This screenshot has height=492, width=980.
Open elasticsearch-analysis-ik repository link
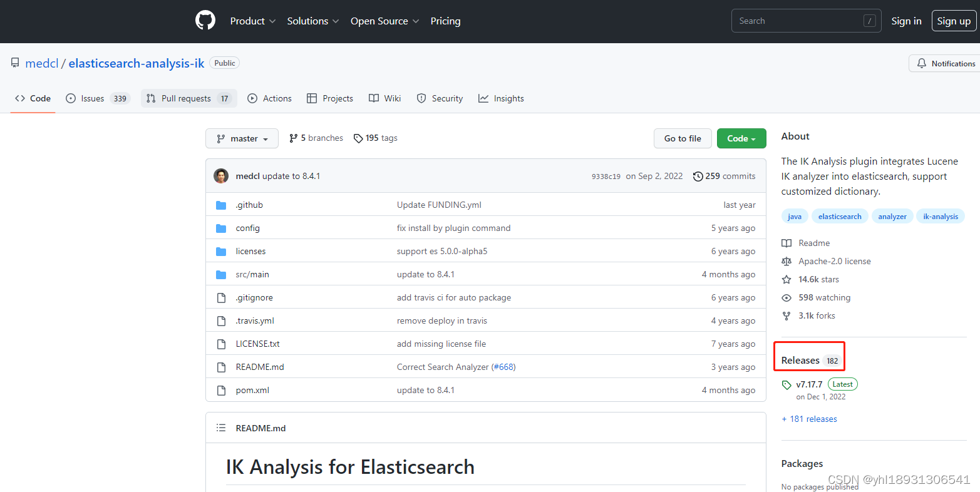137,63
